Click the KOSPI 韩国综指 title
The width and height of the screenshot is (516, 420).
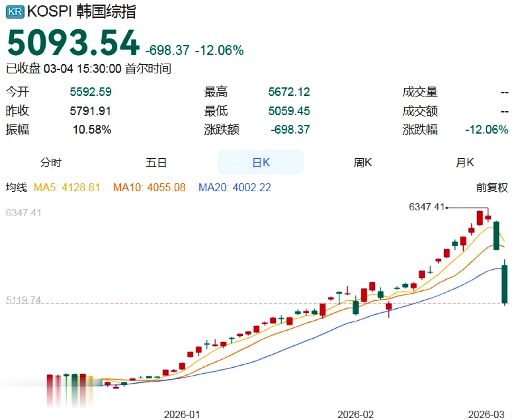click(81, 11)
